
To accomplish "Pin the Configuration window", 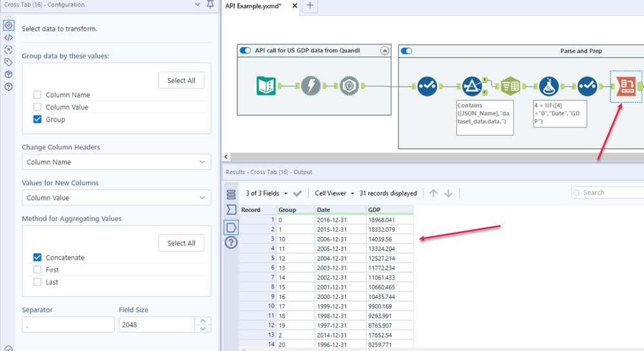I will [210, 5].
